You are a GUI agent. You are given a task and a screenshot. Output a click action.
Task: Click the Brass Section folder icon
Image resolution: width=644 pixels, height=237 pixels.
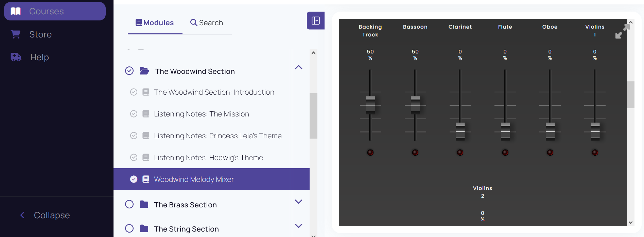pos(144,205)
